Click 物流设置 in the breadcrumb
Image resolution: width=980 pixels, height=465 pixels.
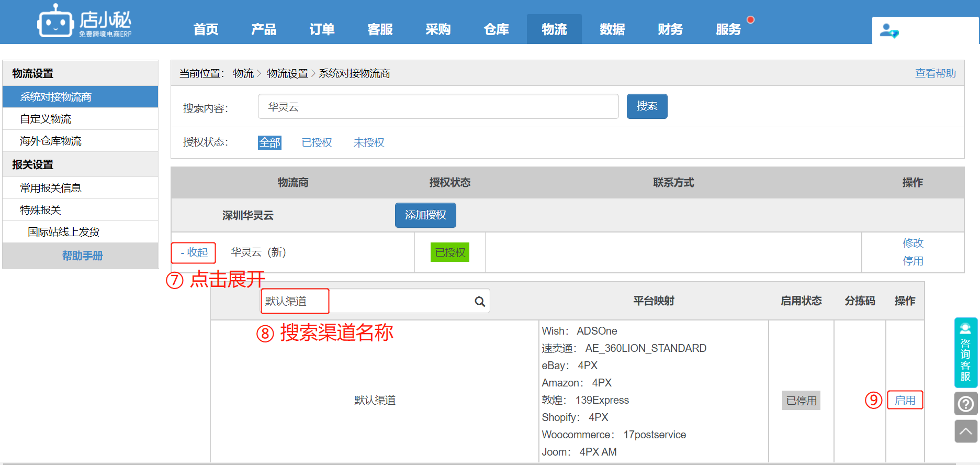(x=287, y=73)
